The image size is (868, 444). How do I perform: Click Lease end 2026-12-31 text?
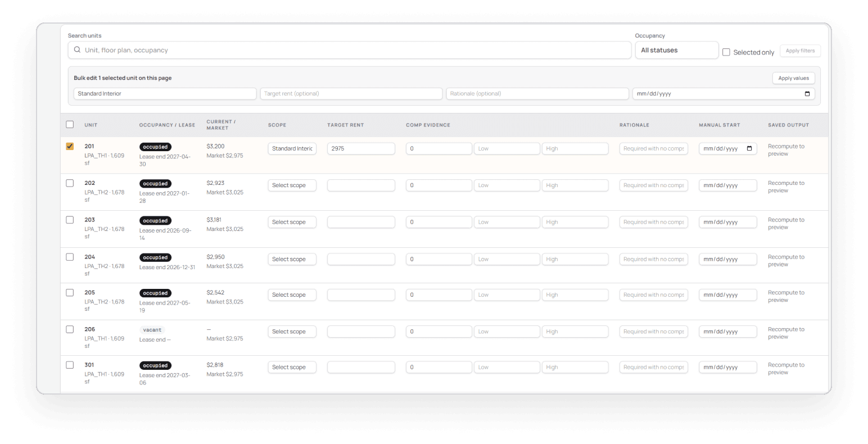(168, 268)
